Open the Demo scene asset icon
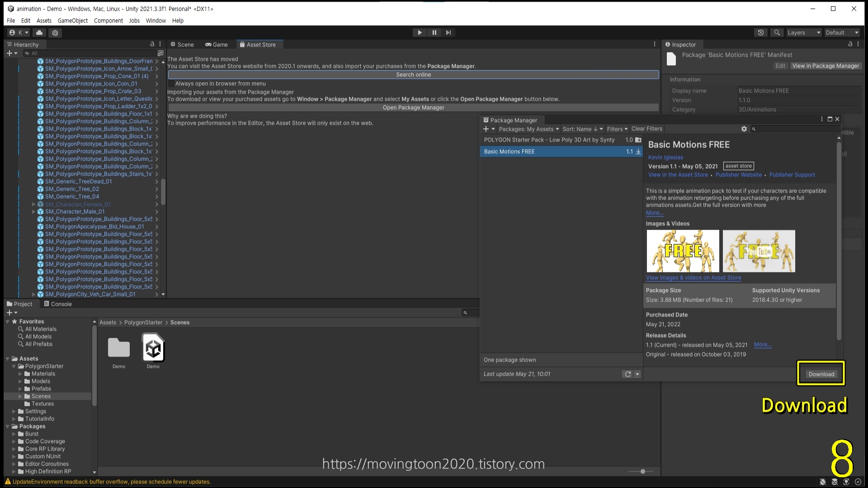 pos(153,348)
